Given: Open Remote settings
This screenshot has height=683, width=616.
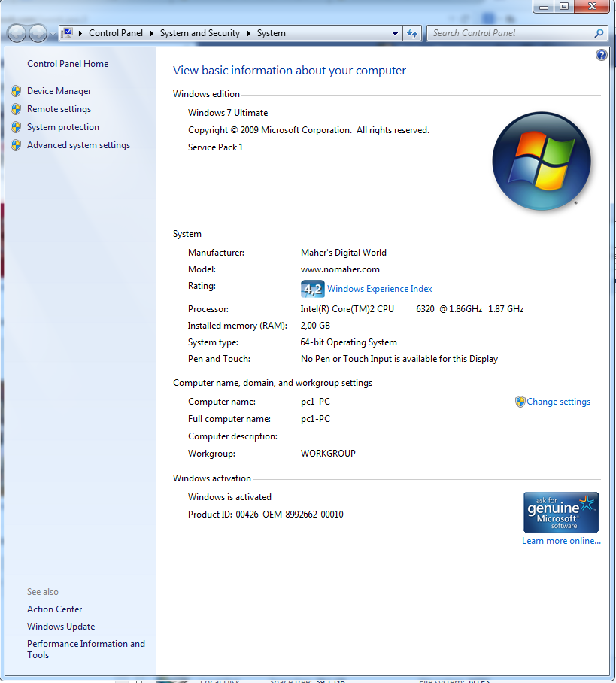Looking at the screenshot, I should tap(59, 109).
